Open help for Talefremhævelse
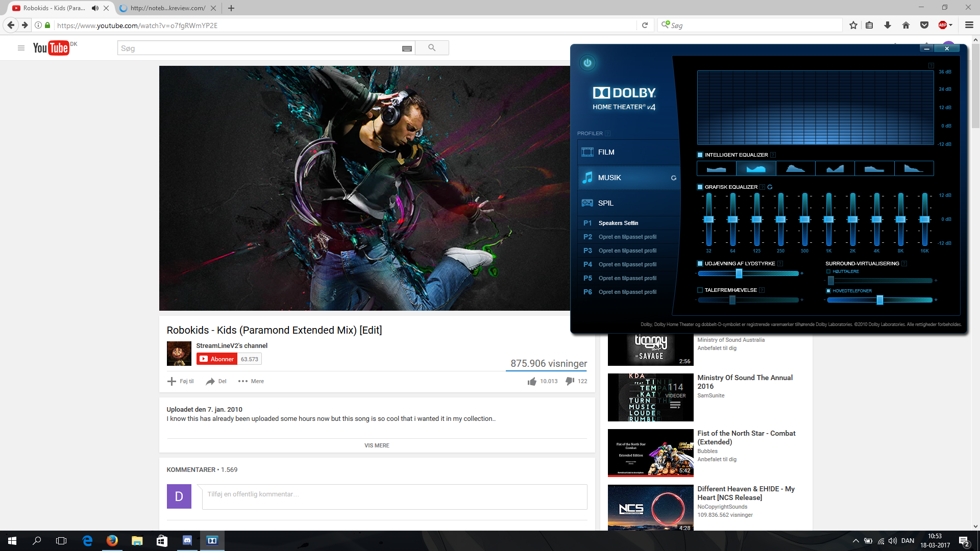The height and width of the screenshot is (551, 980). (x=762, y=290)
